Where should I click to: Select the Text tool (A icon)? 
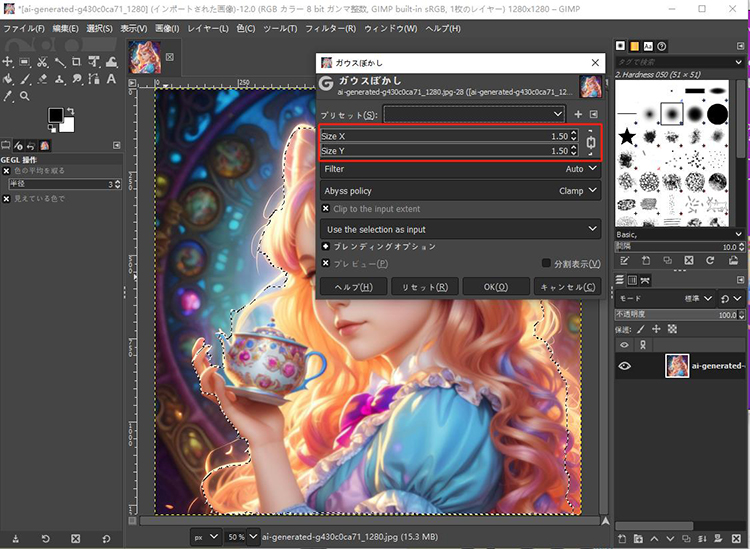[111, 79]
